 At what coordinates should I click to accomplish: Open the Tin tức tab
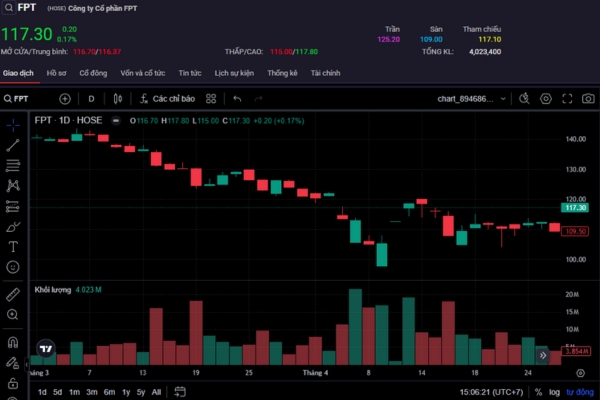click(190, 73)
